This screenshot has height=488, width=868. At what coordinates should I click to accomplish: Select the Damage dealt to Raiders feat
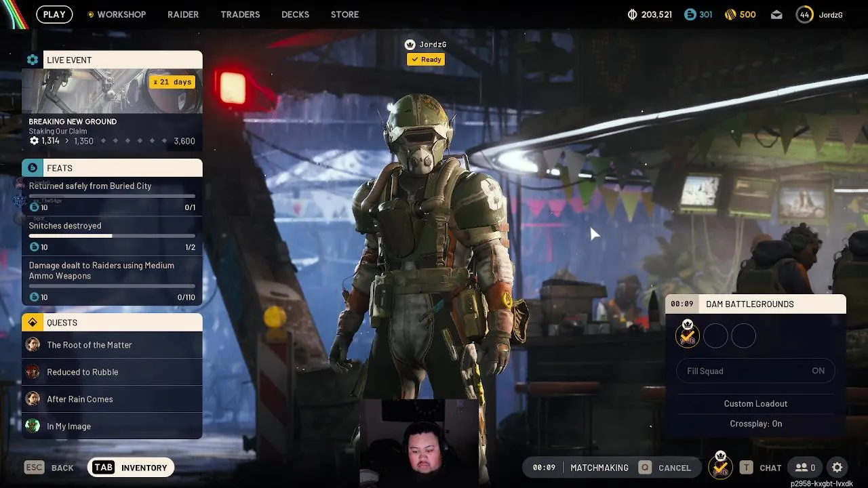[112, 281]
